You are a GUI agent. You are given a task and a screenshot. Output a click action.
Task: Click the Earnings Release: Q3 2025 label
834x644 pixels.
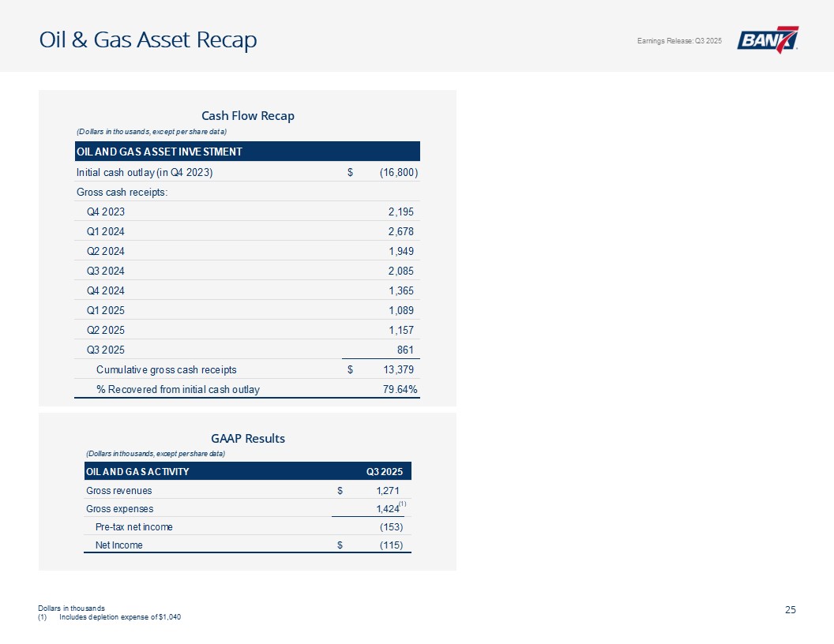(x=678, y=40)
